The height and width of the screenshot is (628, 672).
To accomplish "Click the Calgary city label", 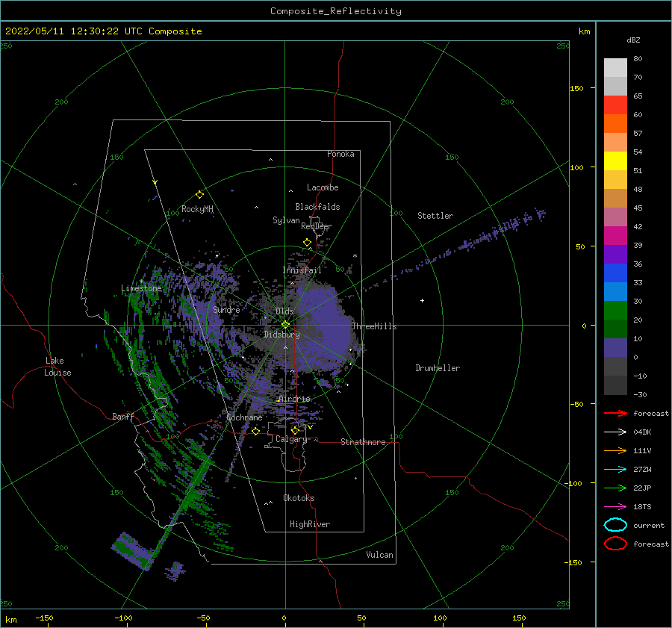I will pos(291,439).
